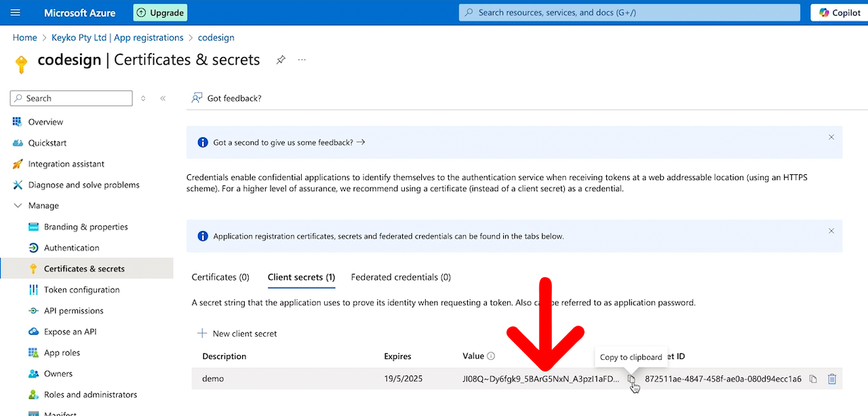Switch to the Federated credentials tab
This screenshot has width=868, height=416.
(401, 277)
